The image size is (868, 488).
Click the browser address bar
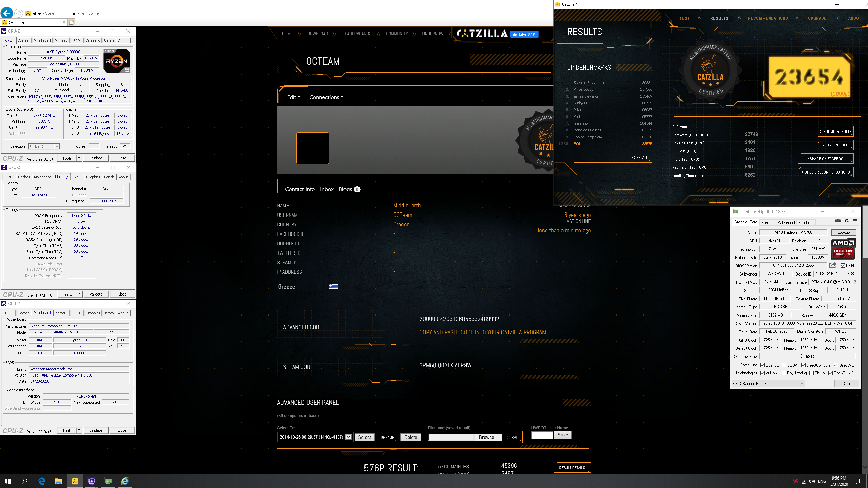pyautogui.click(x=288, y=14)
